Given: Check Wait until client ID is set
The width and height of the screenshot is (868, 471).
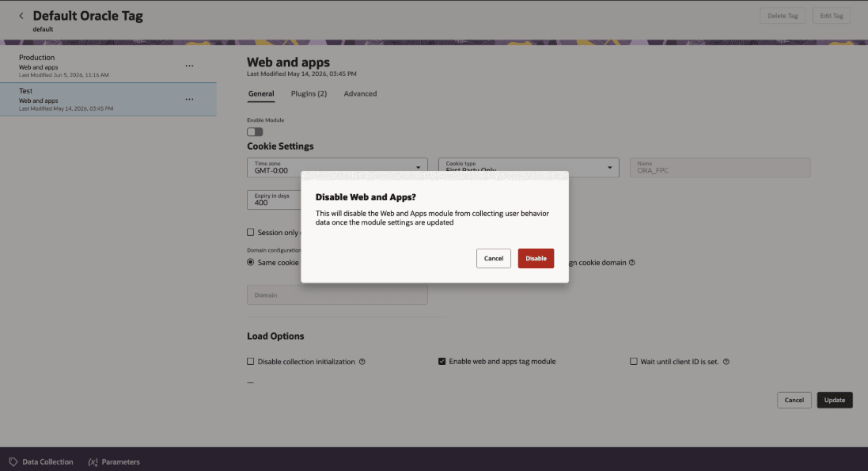Looking at the screenshot, I should coord(633,361).
